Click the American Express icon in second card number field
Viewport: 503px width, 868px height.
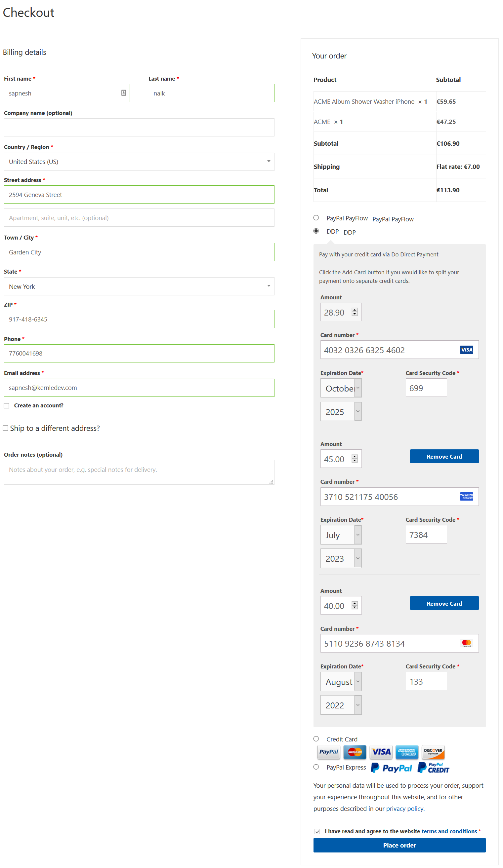[466, 497]
